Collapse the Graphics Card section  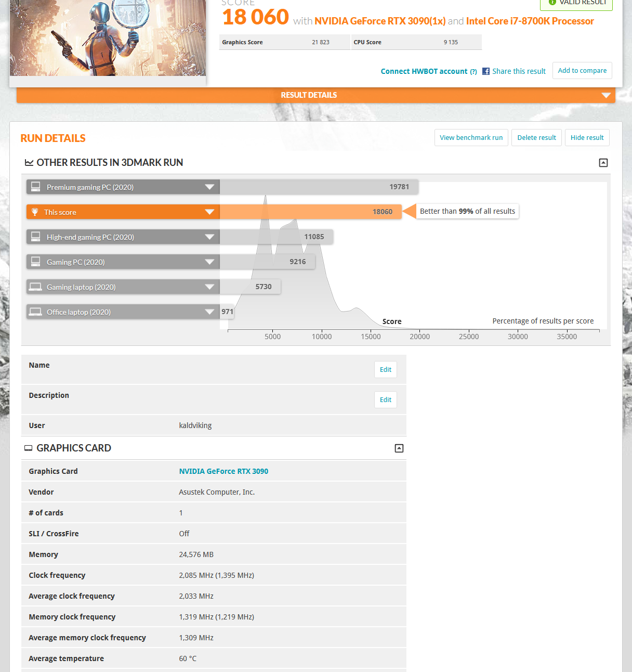point(399,448)
